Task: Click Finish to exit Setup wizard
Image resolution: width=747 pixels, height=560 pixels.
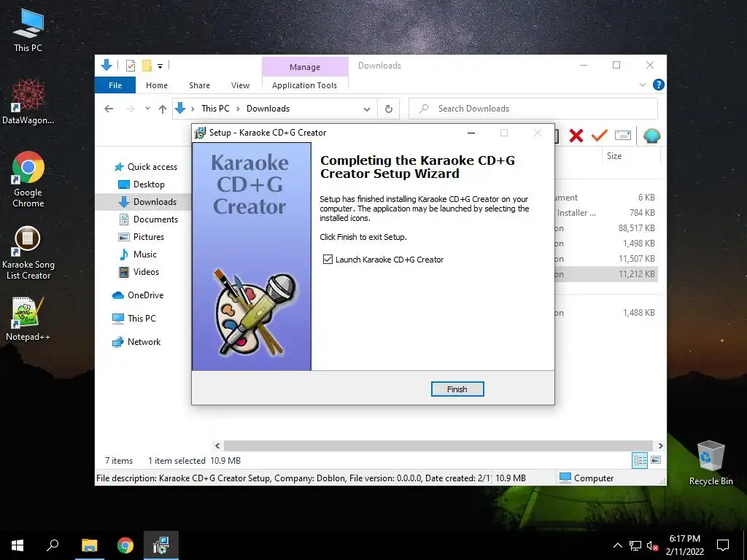Action: (457, 389)
